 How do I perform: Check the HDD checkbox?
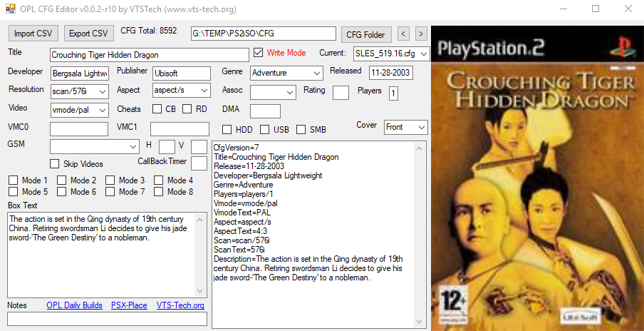pyautogui.click(x=227, y=130)
